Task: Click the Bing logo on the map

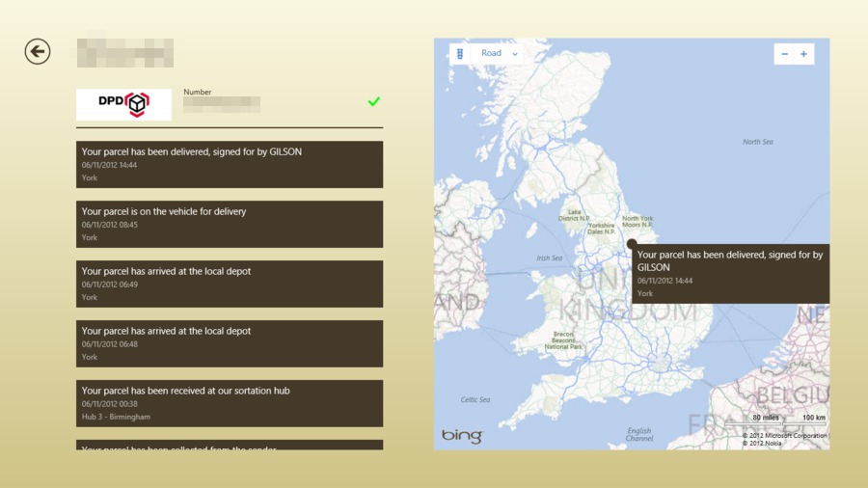Action: (462, 436)
